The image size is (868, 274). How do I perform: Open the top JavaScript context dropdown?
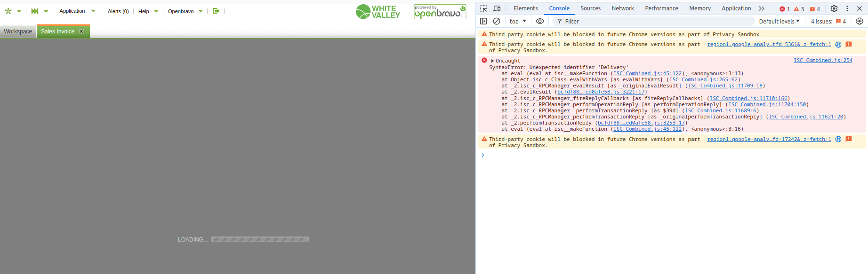518,21
